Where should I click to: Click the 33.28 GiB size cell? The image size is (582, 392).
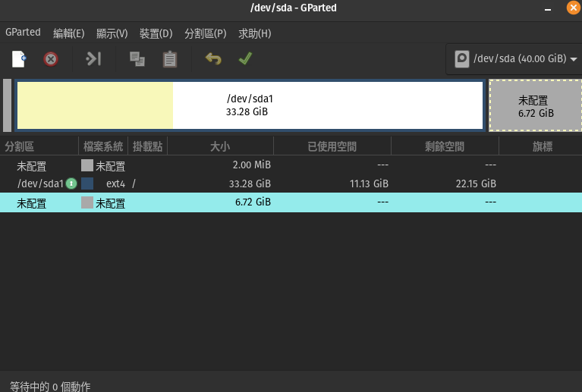pos(250,183)
